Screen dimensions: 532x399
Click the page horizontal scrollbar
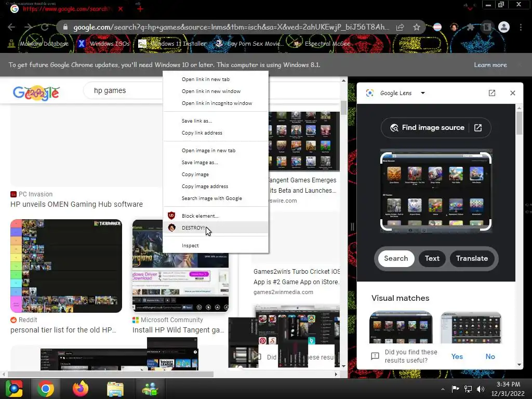111,374
